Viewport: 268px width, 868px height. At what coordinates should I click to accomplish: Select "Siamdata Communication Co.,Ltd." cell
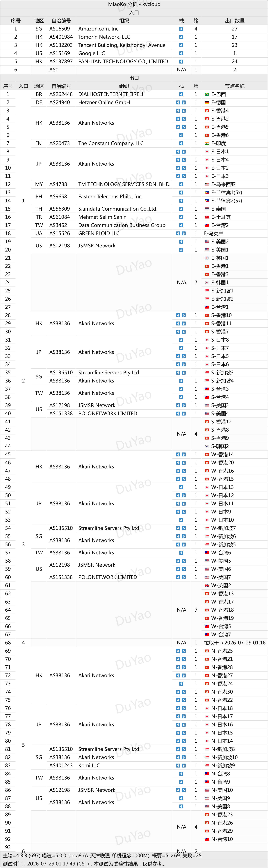tap(118, 209)
